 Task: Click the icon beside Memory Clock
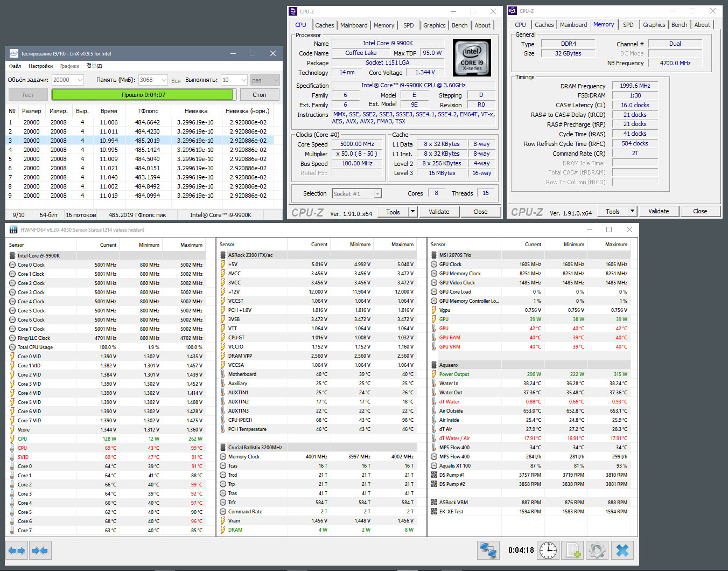(223, 457)
